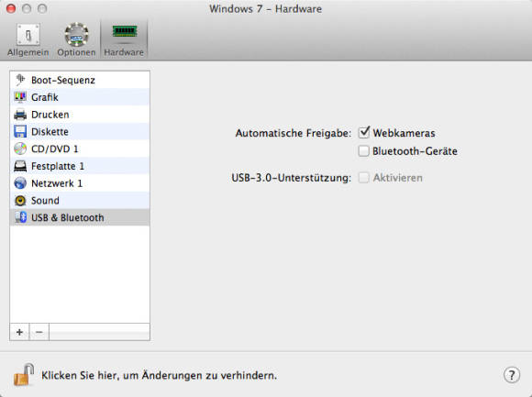The height and width of the screenshot is (397, 532).
Task: Click the Netzwerk 1 globe icon
Action: (x=20, y=183)
